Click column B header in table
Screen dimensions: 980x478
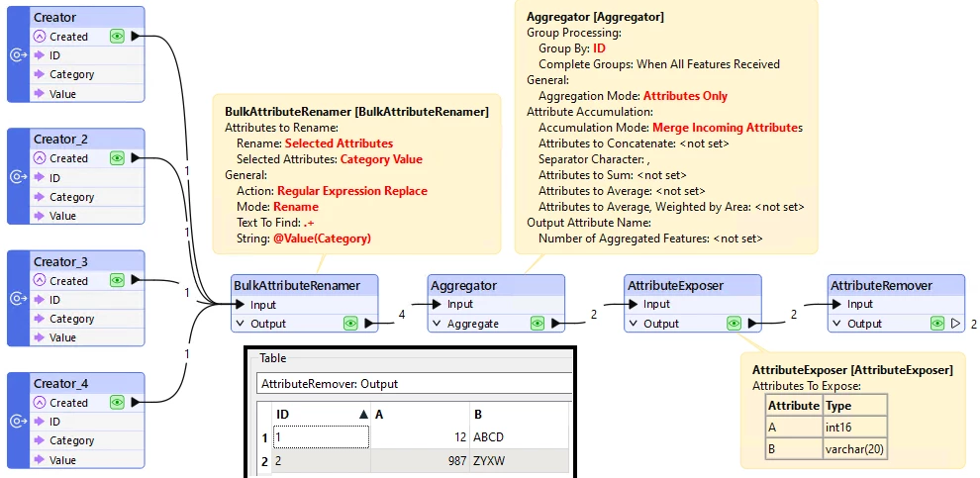click(x=520, y=415)
